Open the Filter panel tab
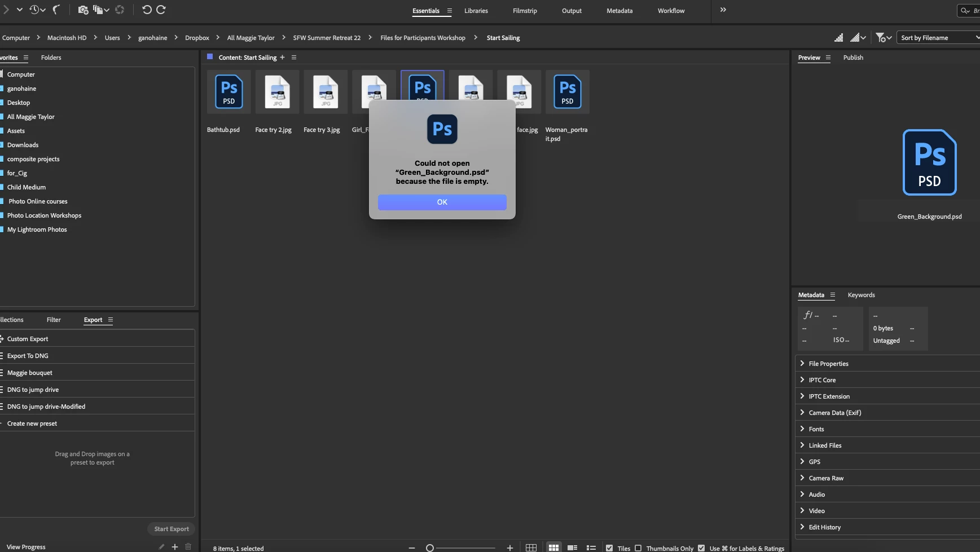 (x=54, y=320)
